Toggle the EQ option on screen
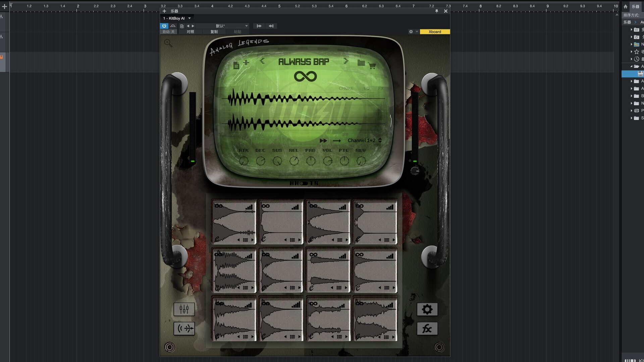The height and width of the screenshot is (362, 644). point(367,88)
